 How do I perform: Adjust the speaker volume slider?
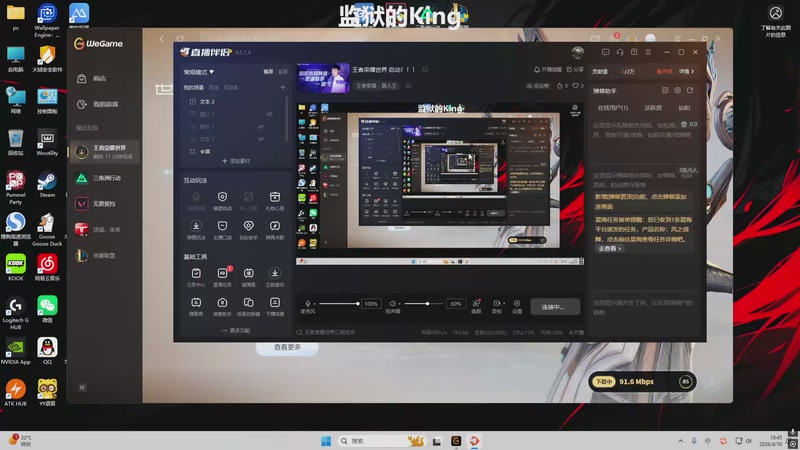tap(423, 304)
